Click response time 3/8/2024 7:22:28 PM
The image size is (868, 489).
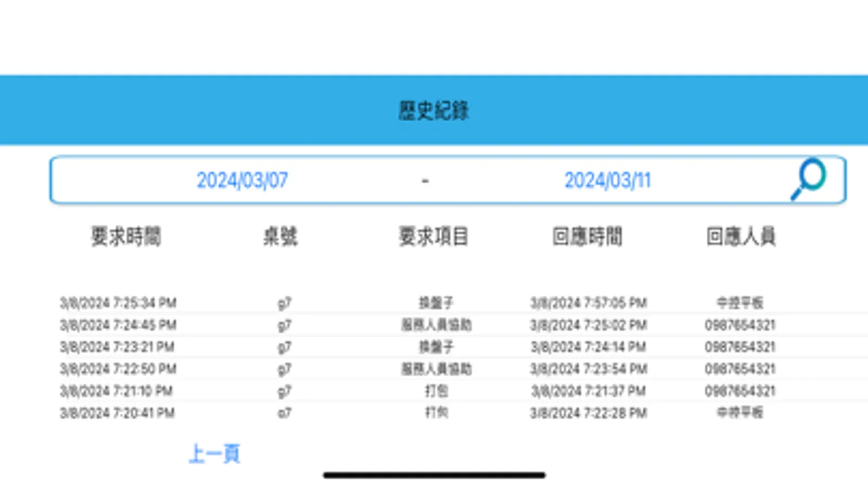point(588,413)
